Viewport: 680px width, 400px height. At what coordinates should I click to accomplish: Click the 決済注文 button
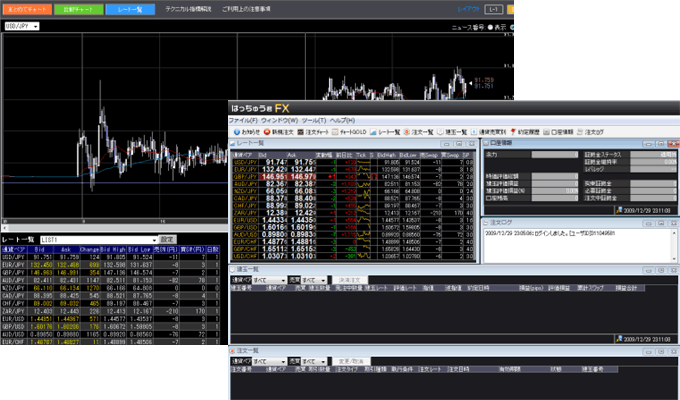pyautogui.click(x=350, y=280)
